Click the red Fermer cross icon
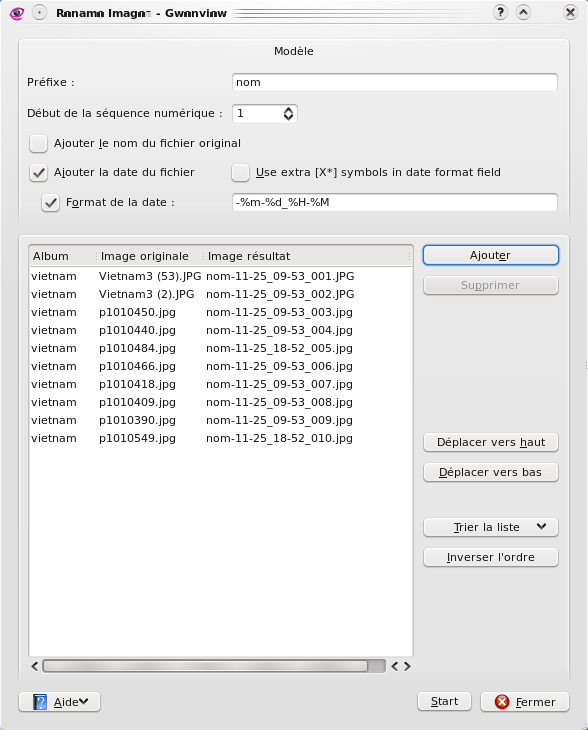 502,702
